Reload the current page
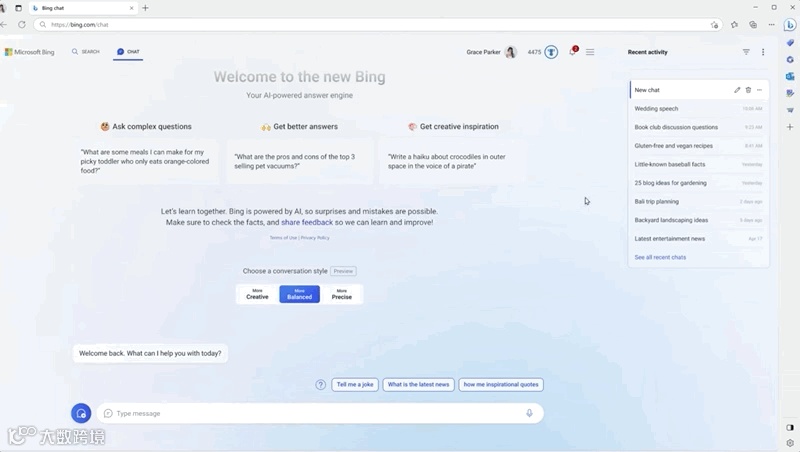Image resolution: width=800 pixels, height=452 pixels. (21, 24)
